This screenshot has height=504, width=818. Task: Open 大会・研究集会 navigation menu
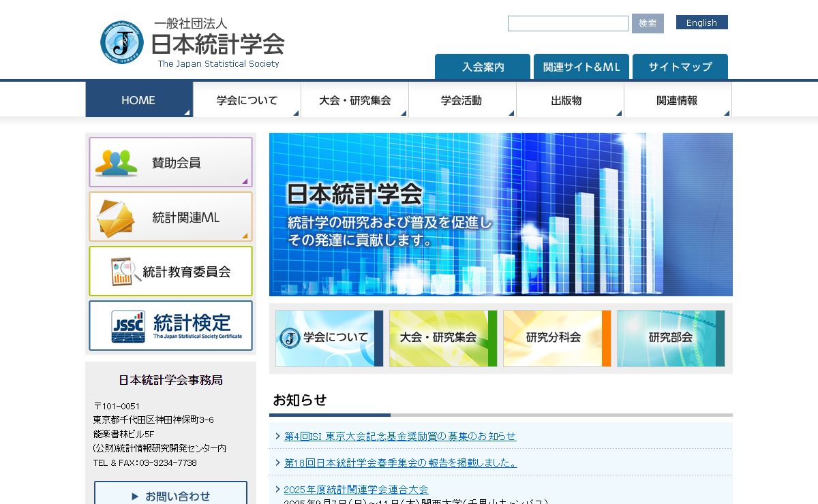354,100
